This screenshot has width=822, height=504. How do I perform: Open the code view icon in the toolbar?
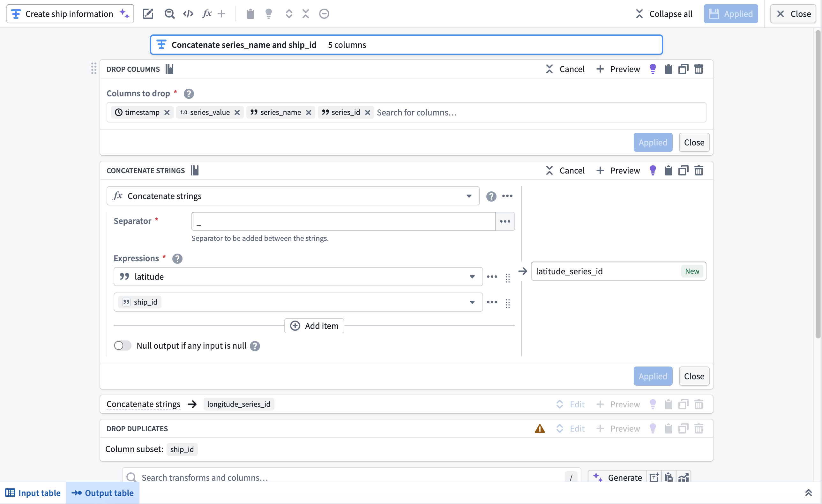188,14
